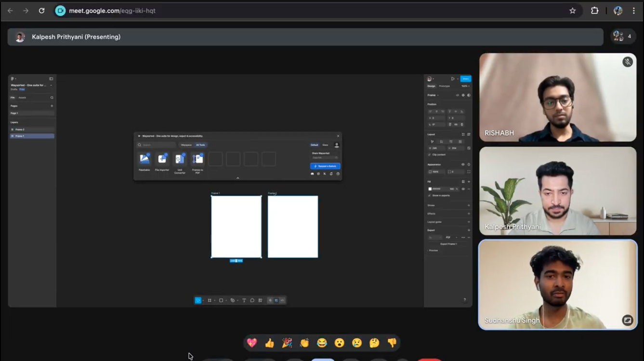Select the Frame tool in Figma toolbar
This screenshot has width=644, height=361.
pyautogui.click(x=210, y=300)
